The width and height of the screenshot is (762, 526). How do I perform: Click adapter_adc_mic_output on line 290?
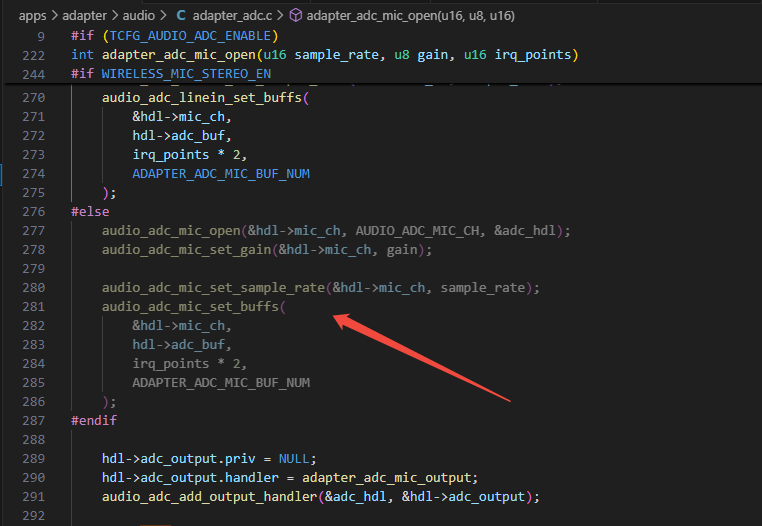click(x=386, y=478)
